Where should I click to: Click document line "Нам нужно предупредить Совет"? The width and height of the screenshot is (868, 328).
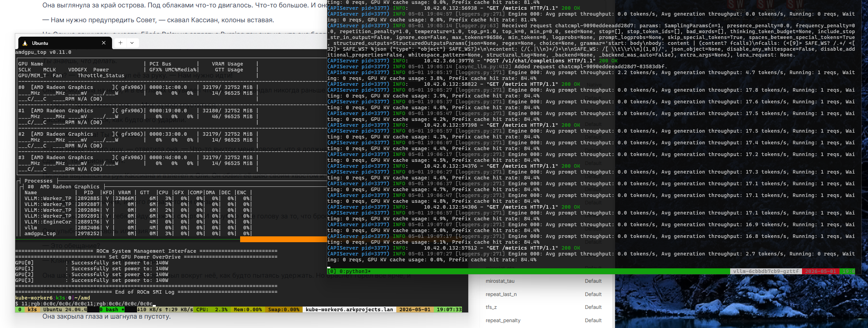[158, 20]
